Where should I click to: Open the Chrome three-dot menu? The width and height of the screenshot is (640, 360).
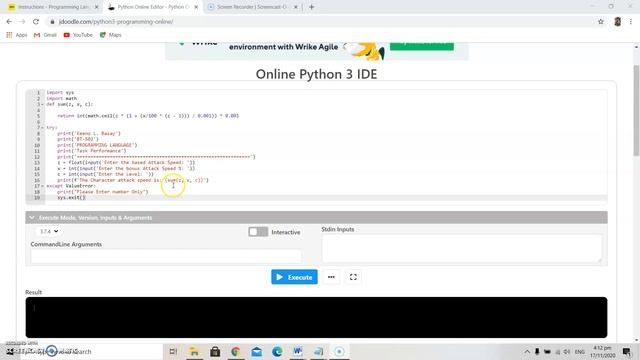click(x=631, y=22)
